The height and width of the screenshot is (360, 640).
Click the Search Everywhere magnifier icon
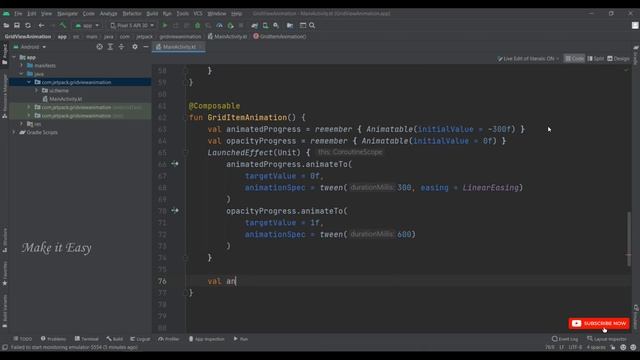point(312,25)
